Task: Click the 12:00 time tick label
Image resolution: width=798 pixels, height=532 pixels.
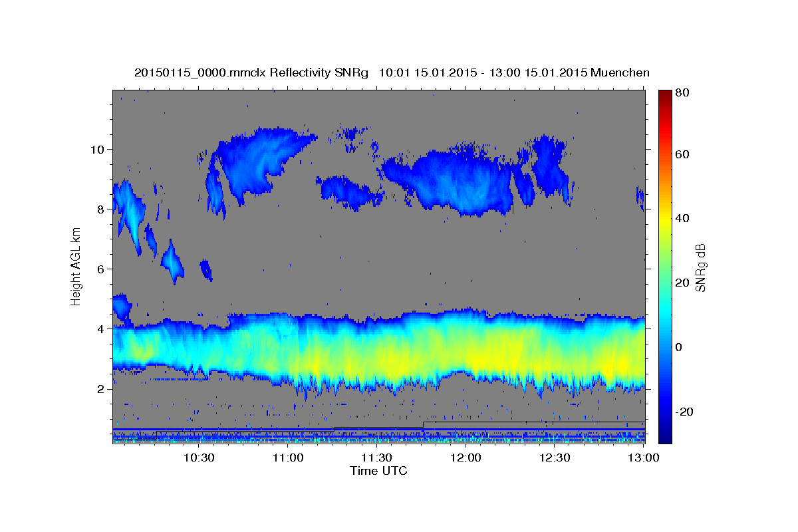Action: pos(465,458)
